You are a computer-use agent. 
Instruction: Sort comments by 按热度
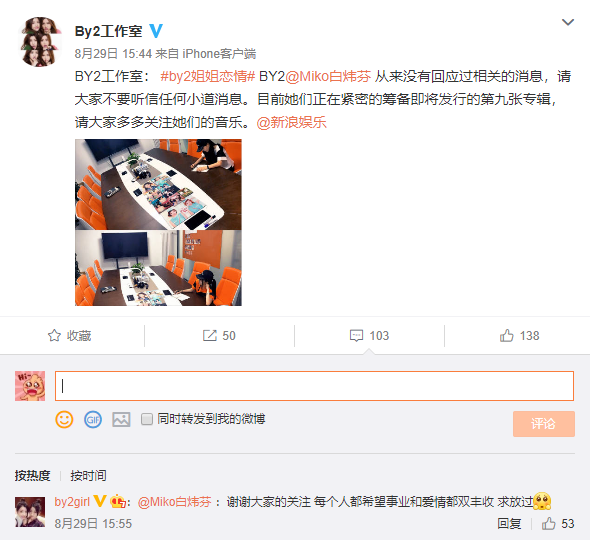click(32, 476)
